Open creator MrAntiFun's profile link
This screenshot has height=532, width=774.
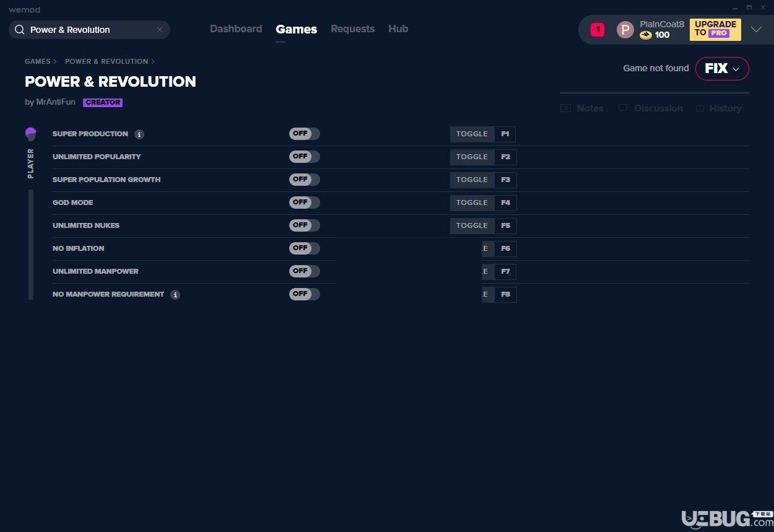(56, 102)
